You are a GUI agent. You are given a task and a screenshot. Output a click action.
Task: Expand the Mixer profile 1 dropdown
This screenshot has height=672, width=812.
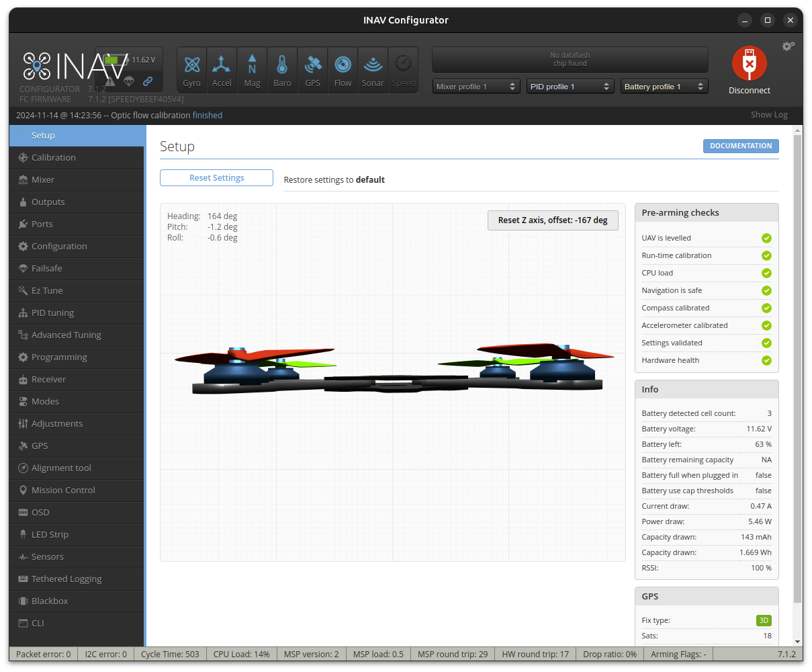point(476,87)
